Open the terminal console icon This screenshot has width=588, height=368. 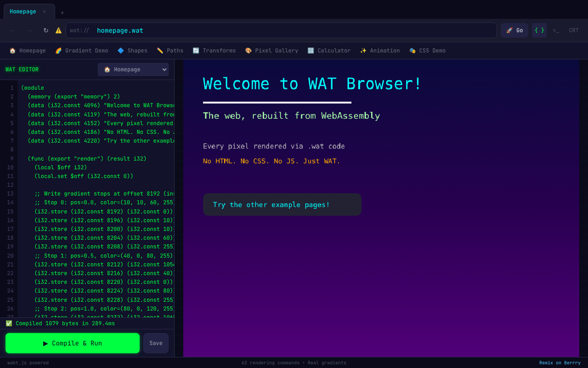pos(556,30)
